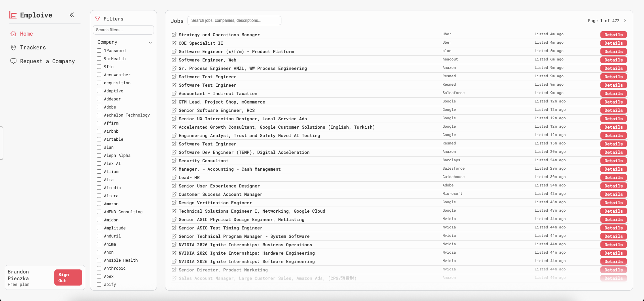Screen dimensions: 644x301
Task: Open external link for Strategy and Operations Manager
Action: [174, 35]
